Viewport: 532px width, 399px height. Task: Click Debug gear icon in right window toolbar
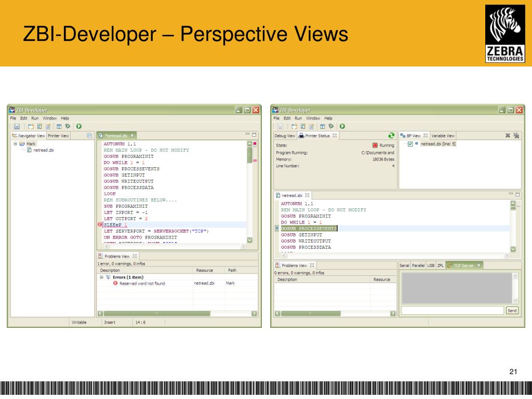pos(331,126)
